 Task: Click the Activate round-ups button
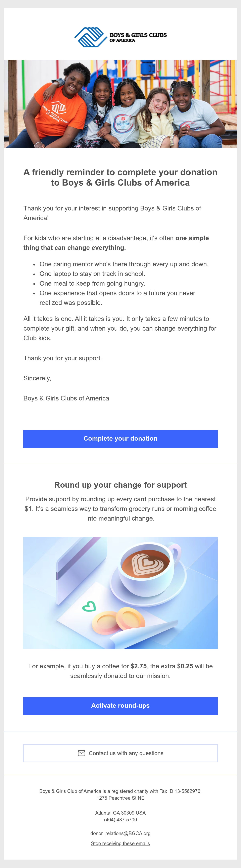[120, 706]
